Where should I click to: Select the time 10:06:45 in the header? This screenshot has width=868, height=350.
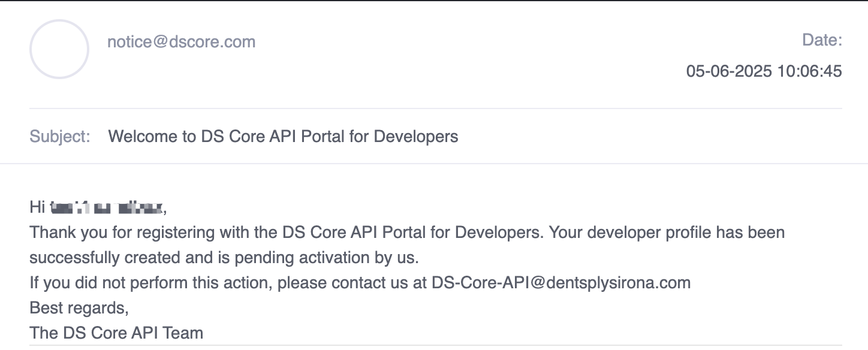[809, 71]
